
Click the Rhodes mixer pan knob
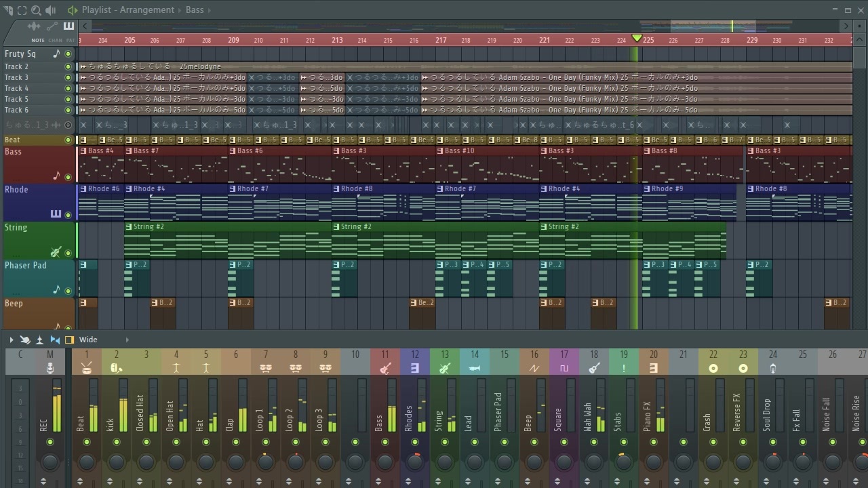(x=415, y=462)
